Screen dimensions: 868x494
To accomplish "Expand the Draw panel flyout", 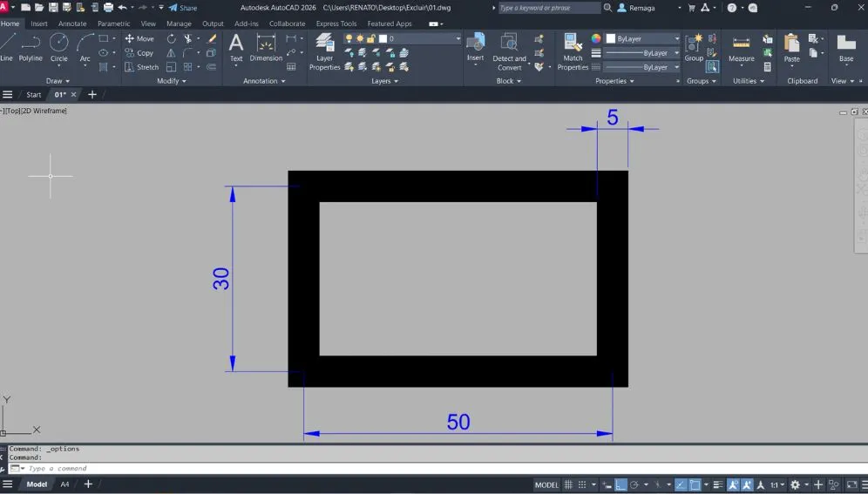I will pyautogui.click(x=58, y=81).
